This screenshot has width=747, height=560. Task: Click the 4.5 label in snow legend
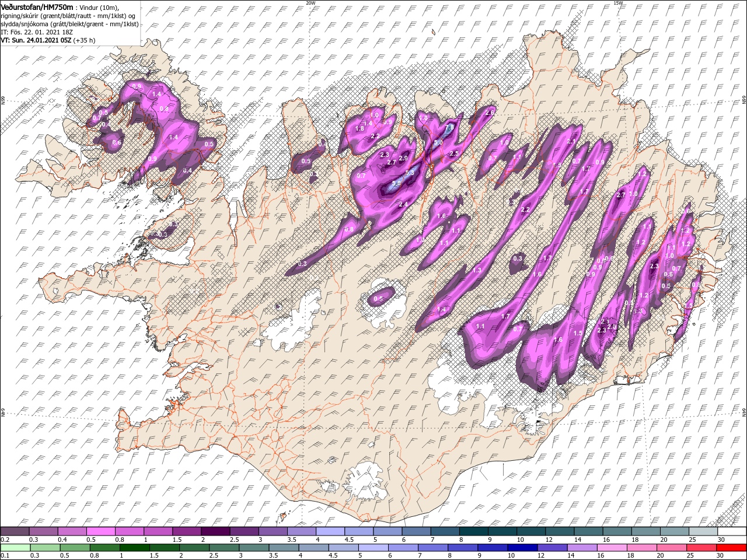point(349,540)
